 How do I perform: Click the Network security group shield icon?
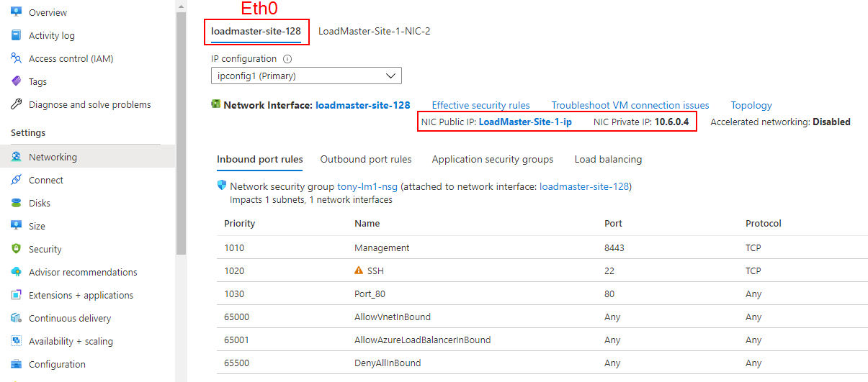(222, 186)
